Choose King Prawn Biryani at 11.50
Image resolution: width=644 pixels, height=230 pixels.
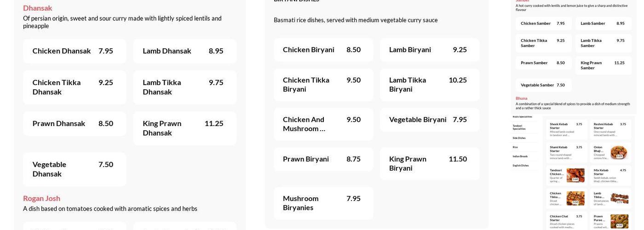pos(429,163)
